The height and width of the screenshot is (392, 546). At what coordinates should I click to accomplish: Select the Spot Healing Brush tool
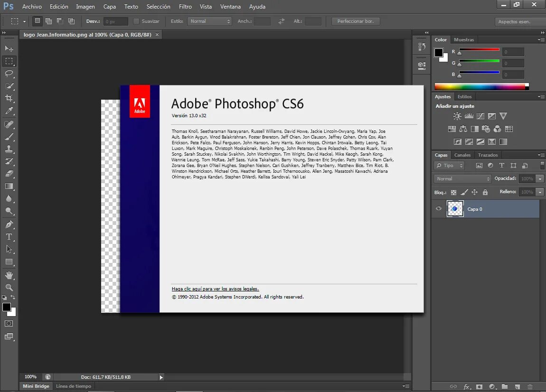[x=9, y=124]
